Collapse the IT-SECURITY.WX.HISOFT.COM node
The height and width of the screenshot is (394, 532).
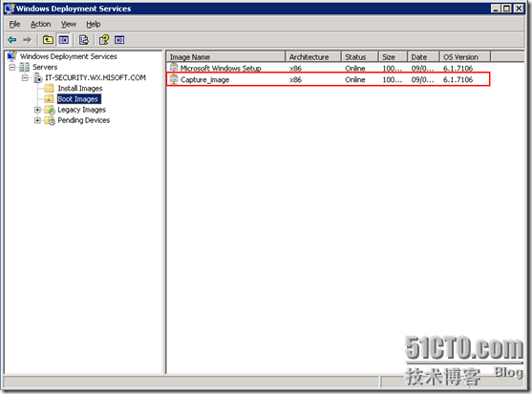point(25,78)
